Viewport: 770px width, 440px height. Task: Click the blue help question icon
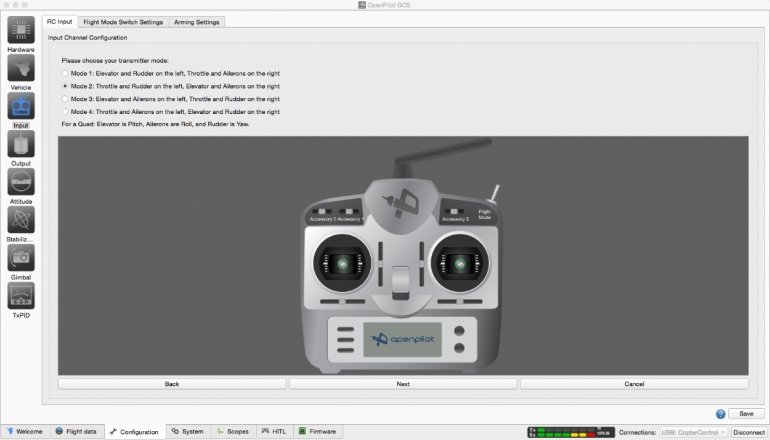(x=720, y=413)
